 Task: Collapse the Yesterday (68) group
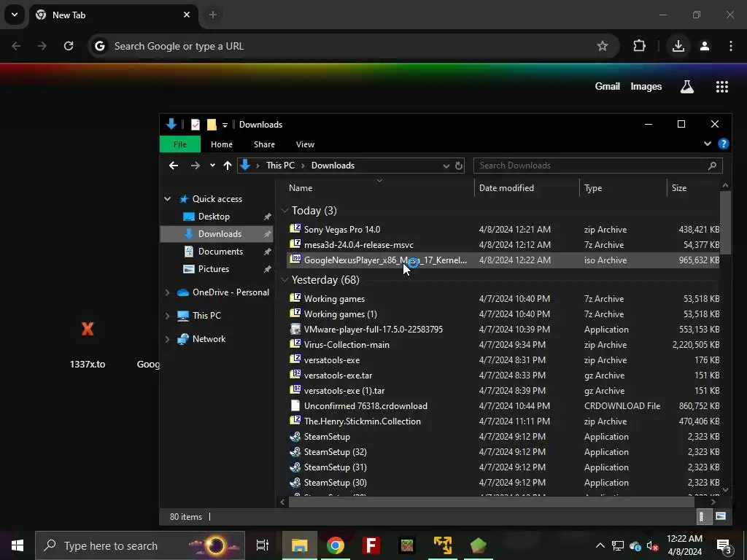(285, 279)
